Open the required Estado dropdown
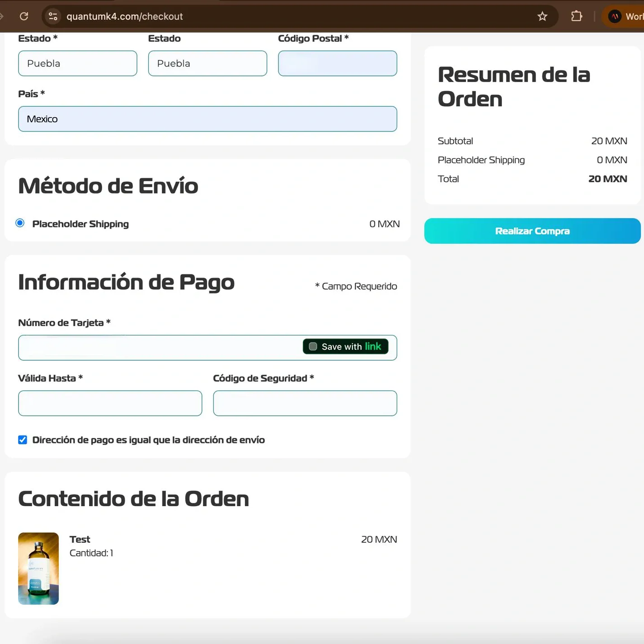Screen dimensions: 644x644 pyautogui.click(x=77, y=63)
